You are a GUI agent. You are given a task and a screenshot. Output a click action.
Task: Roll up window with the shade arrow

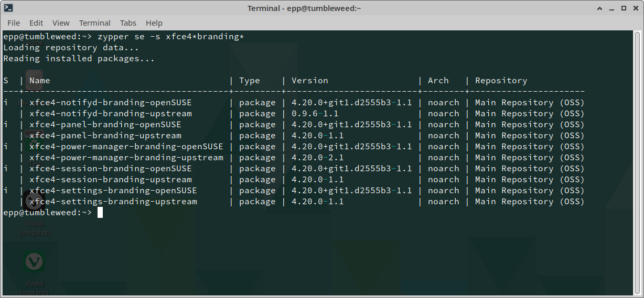point(599,8)
